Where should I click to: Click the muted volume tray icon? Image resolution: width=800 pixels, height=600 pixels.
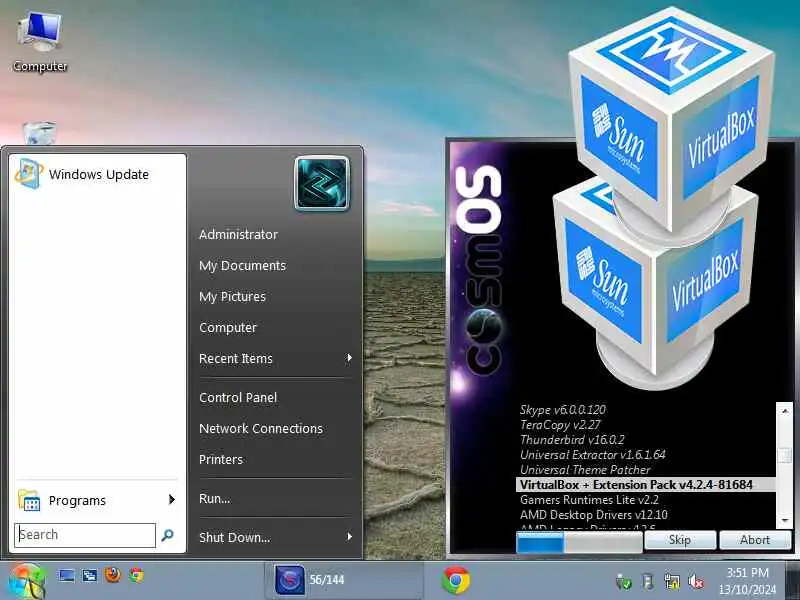[x=696, y=582]
